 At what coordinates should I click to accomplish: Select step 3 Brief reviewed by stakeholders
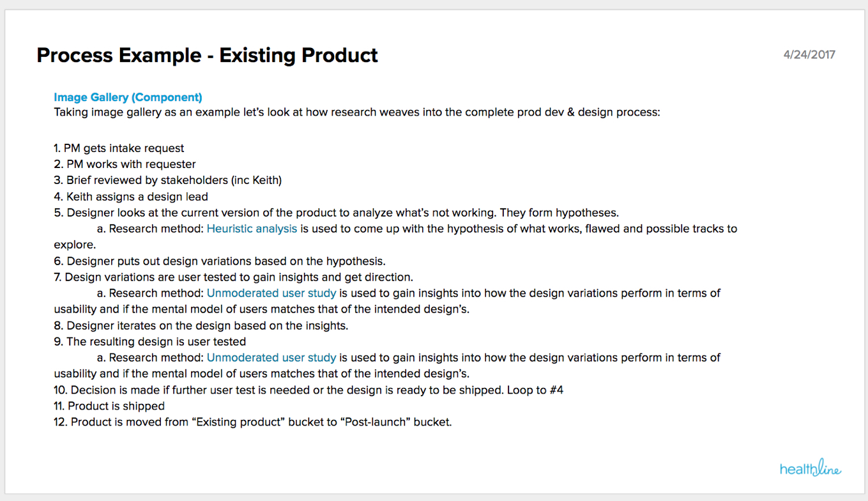pos(168,180)
